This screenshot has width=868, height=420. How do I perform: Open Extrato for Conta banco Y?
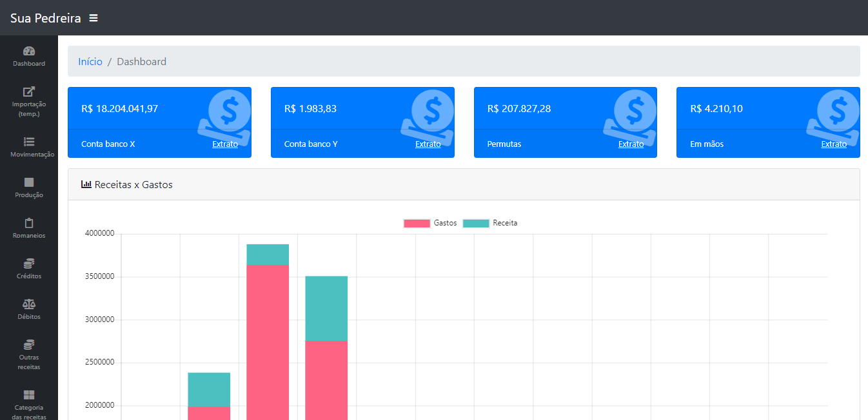tap(428, 144)
